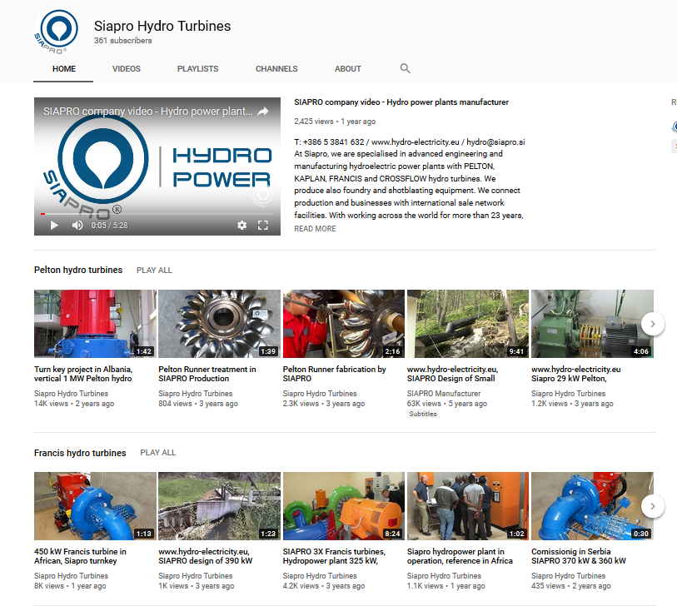Open Pelton Runner fabrication video thumbnail
Viewport: 677px width, 616px height.
[x=344, y=324]
